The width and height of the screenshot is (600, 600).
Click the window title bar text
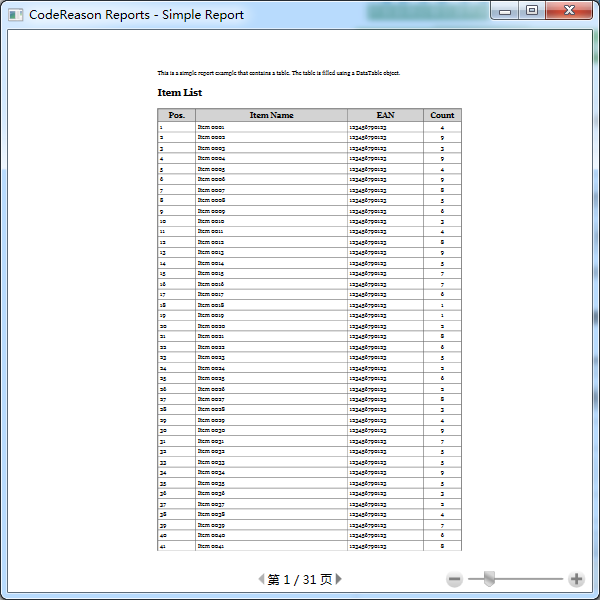pos(135,15)
